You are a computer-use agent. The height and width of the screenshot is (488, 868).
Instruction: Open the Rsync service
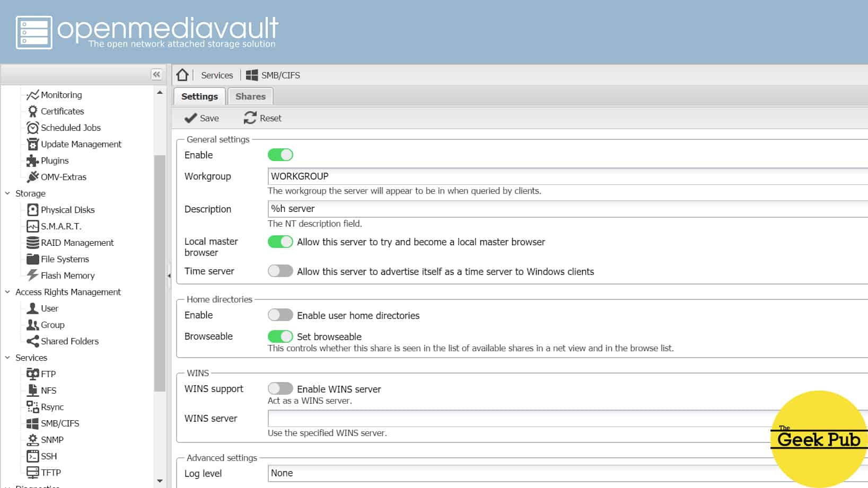tap(45, 407)
